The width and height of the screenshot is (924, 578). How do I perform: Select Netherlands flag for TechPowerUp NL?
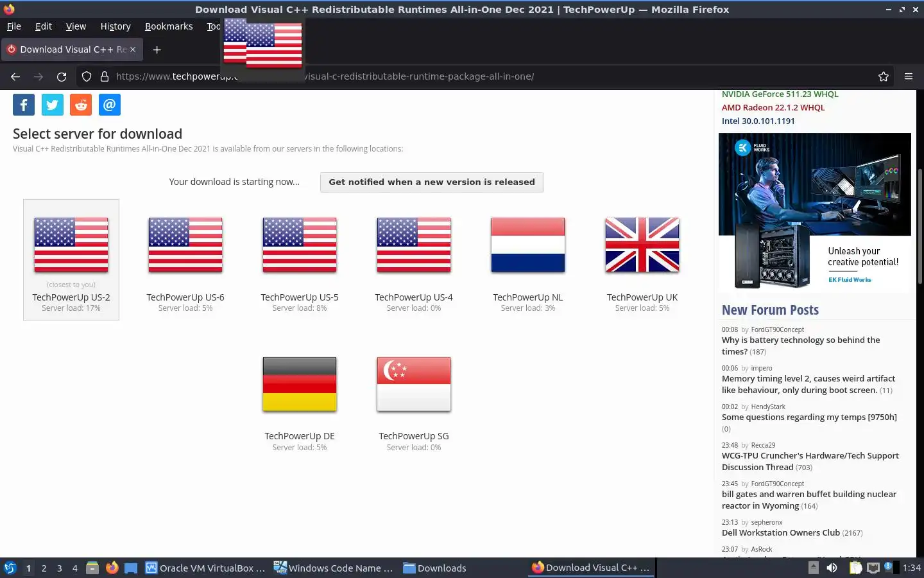[x=528, y=245]
